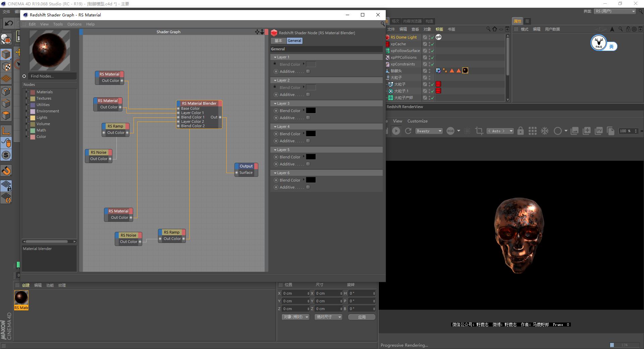Expand the Materials node category
Viewport: 644px width, 349px height.
26,92
